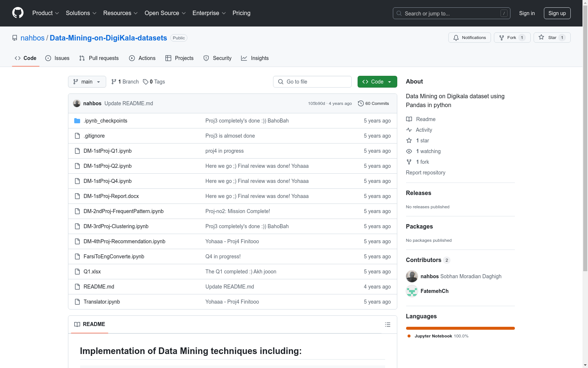588x368 pixels.
Task: Click the file icon beside README.md
Action: coord(77,287)
